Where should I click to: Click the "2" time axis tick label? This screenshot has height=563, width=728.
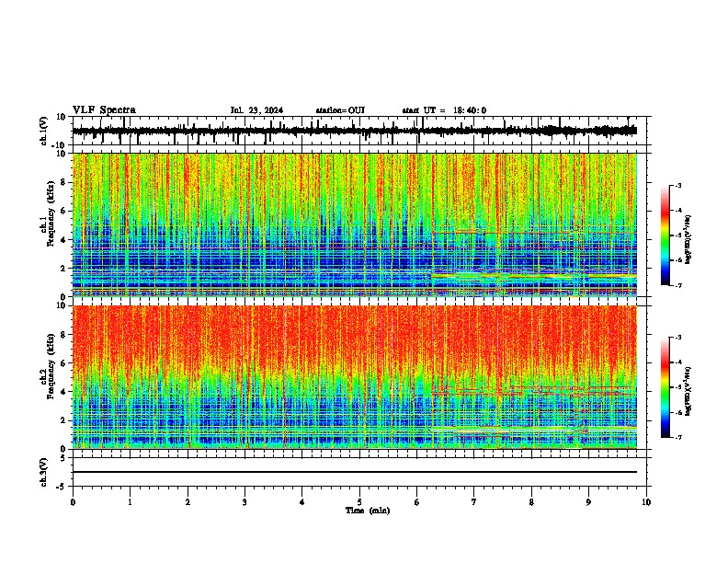[188, 502]
